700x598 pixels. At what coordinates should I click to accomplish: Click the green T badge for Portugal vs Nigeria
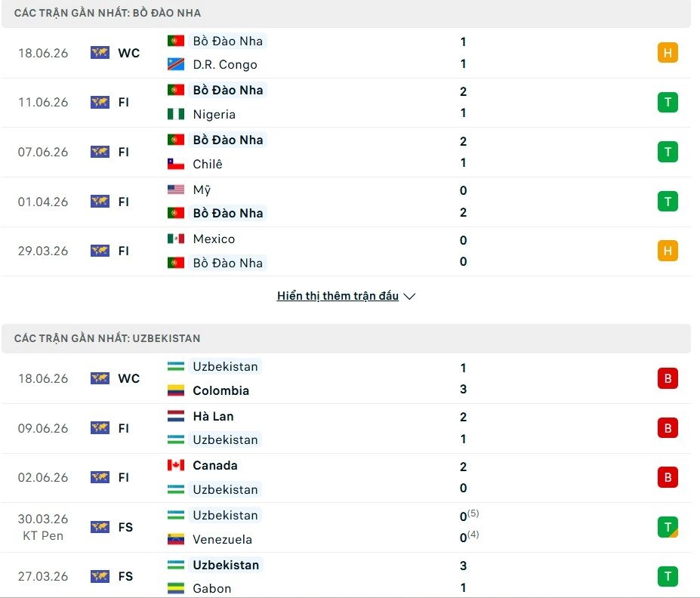(x=668, y=102)
